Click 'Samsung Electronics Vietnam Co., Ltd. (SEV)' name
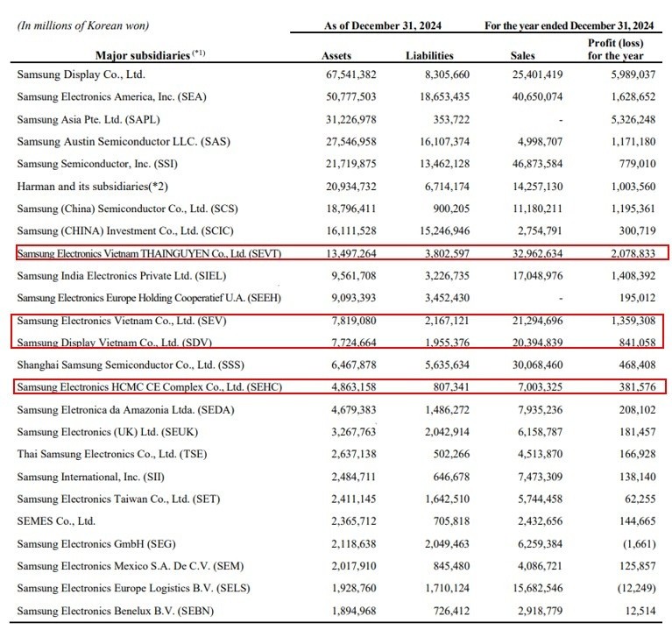 point(122,321)
